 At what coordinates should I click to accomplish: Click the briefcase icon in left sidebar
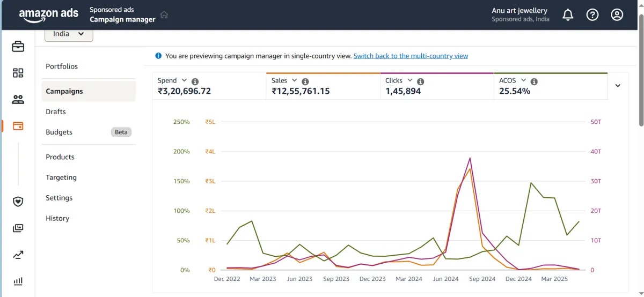coord(18,47)
